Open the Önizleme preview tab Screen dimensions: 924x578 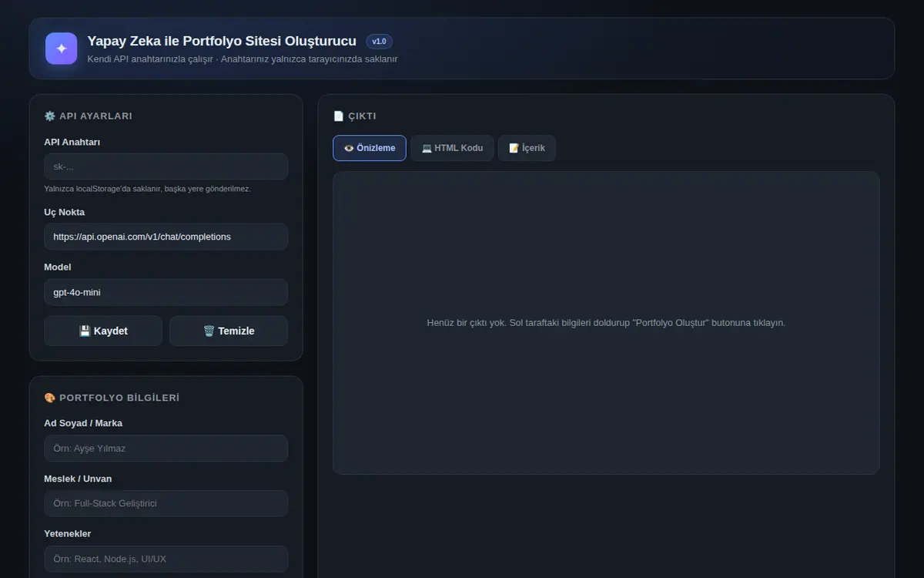370,148
